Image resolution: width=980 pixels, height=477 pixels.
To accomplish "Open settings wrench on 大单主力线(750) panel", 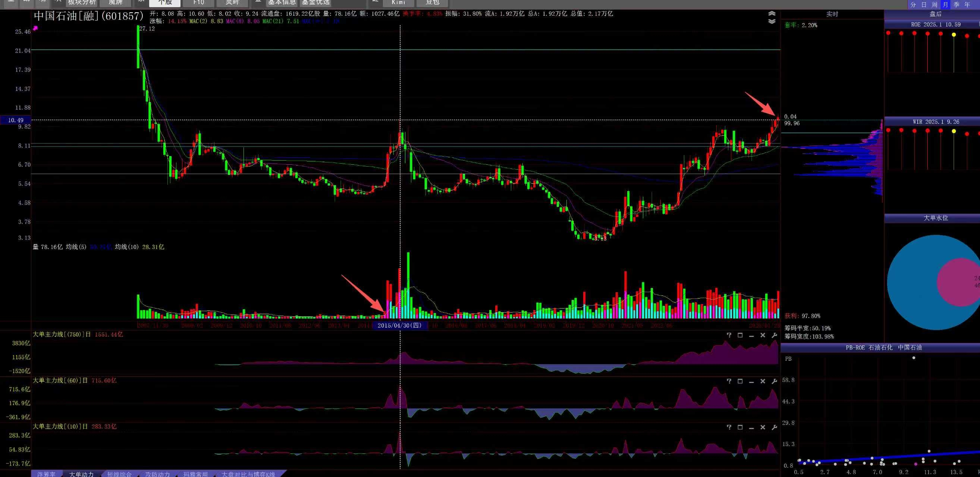I will coord(774,335).
